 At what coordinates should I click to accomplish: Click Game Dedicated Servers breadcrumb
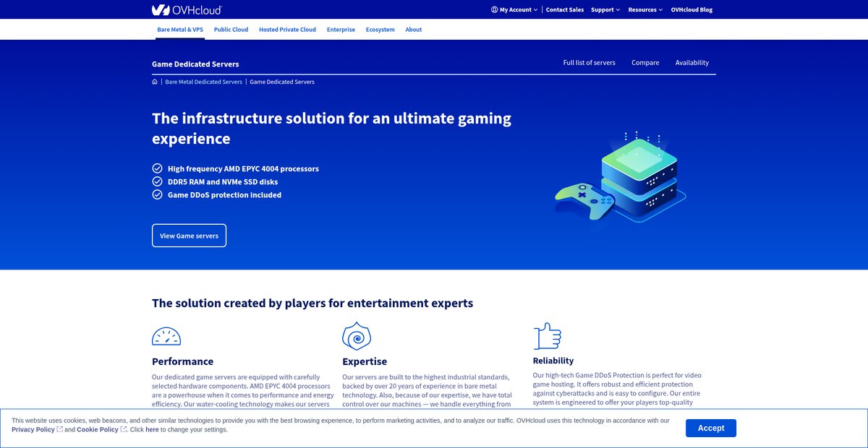282,82
